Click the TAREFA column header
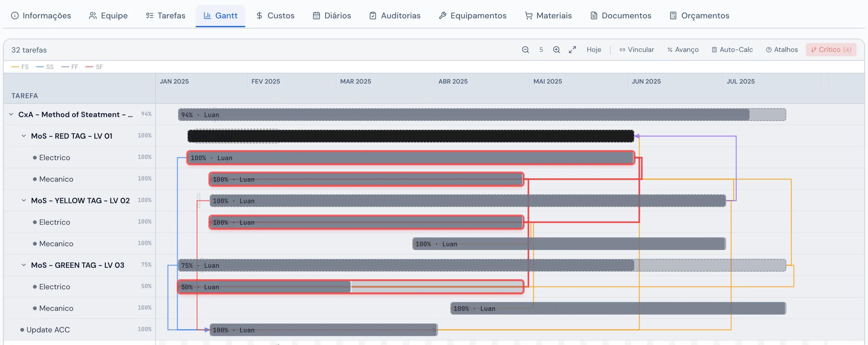 click(25, 96)
